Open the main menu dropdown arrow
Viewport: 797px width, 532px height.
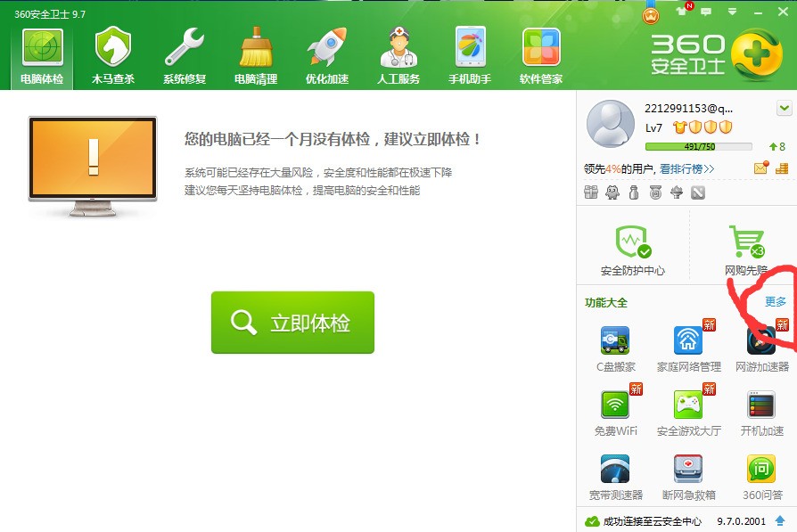click(733, 12)
